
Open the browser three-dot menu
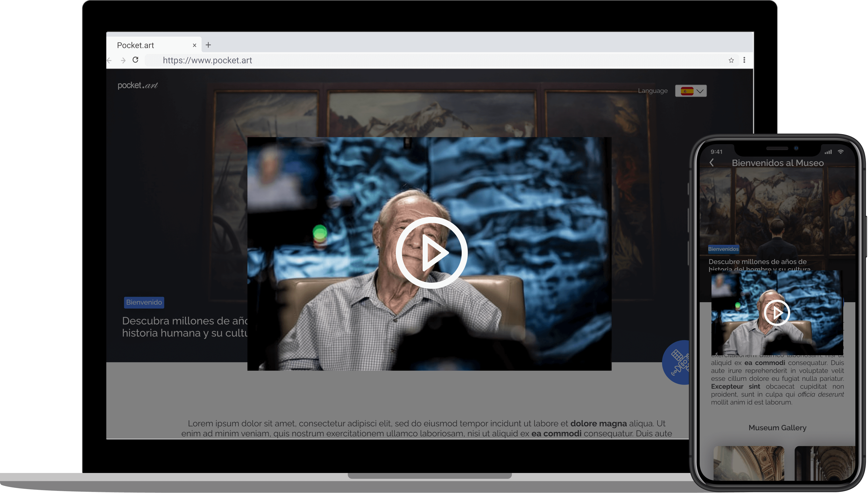744,60
